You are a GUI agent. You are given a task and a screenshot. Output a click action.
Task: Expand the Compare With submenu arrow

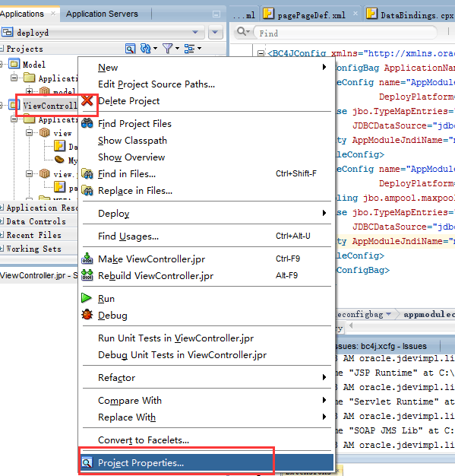[x=324, y=400]
